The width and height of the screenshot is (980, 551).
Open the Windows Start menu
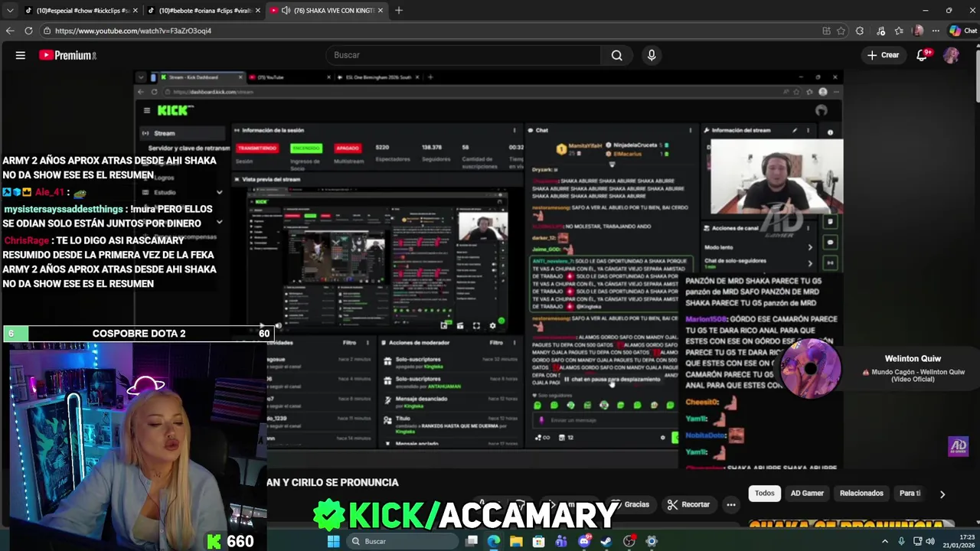[x=333, y=541]
